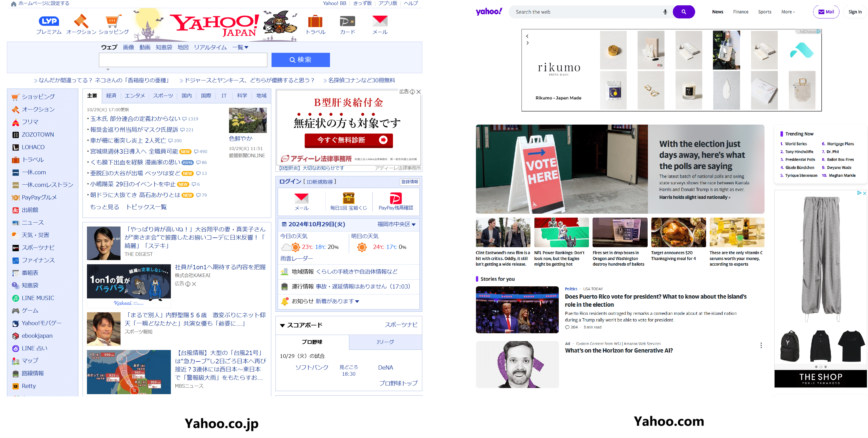The height and width of the screenshot is (438, 868).
Task: Open the ID新規取得 link
Action: pos(319,182)
